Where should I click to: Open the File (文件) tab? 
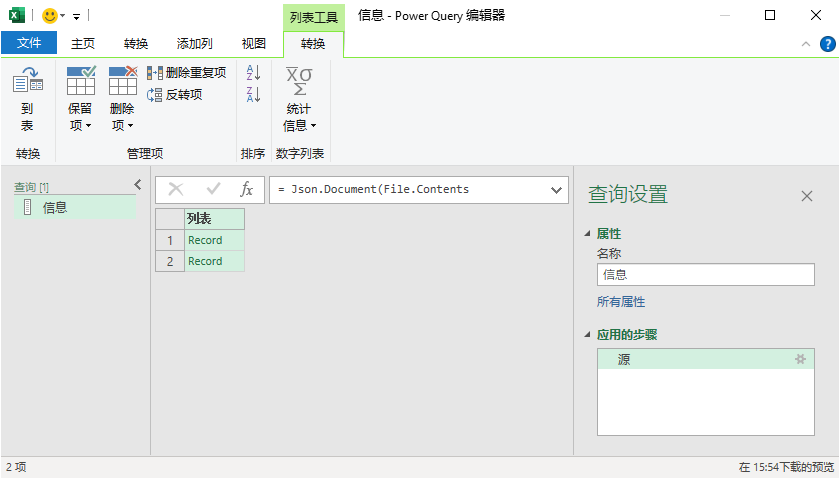29,43
